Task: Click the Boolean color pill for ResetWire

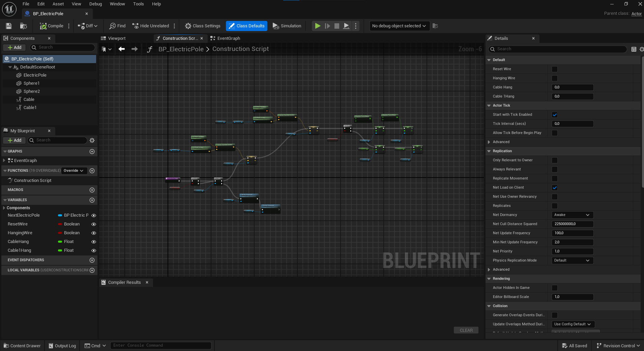Action: point(60,224)
